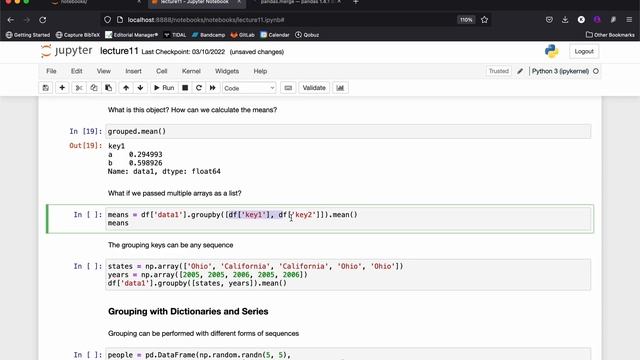This screenshot has height=360, width=640.
Task: Click the Validate button
Action: click(314, 88)
